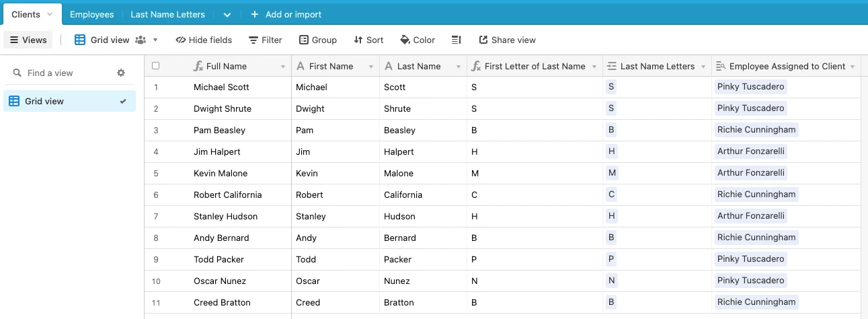Click the California last name cell
Image resolution: width=868 pixels, height=319 pixels.
[423, 194]
